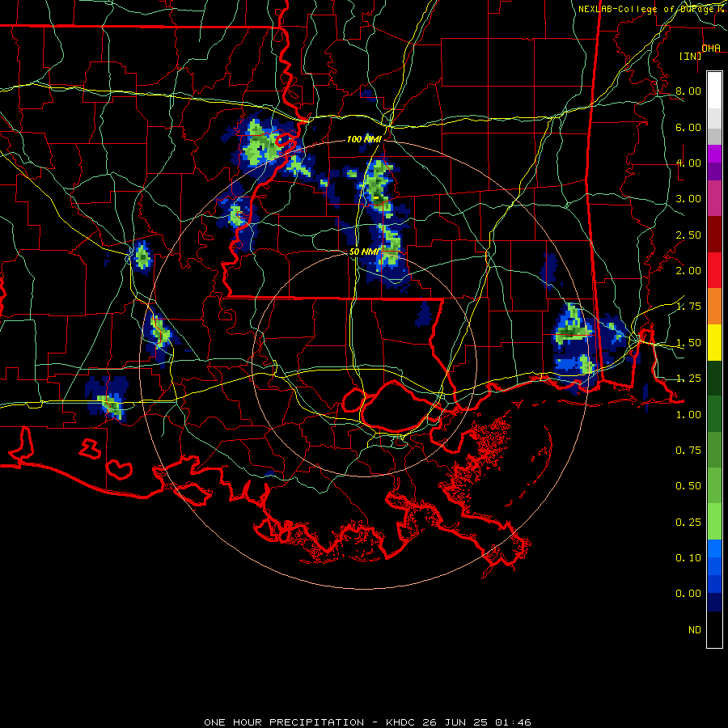The image size is (728, 728).
Task: Pick the pink legend swatch near 3.00
Action: (714, 198)
